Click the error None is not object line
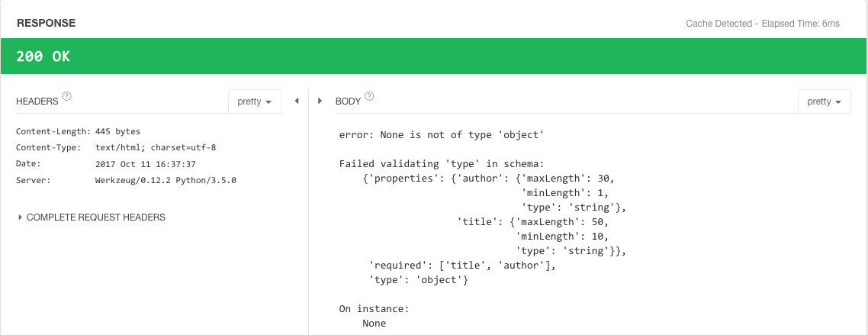 tap(441, 135)
